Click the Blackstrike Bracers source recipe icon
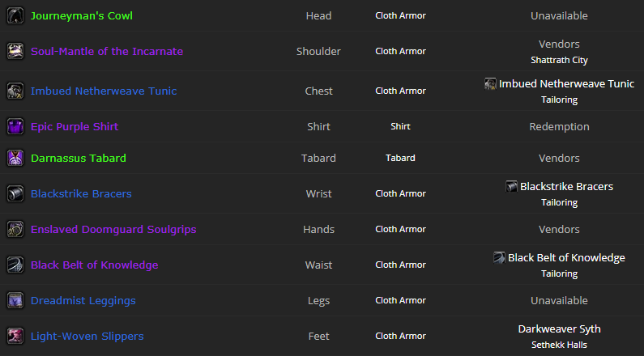Image resolution: width=644 pixels, height=356 pixels. (x=511, y=187)
